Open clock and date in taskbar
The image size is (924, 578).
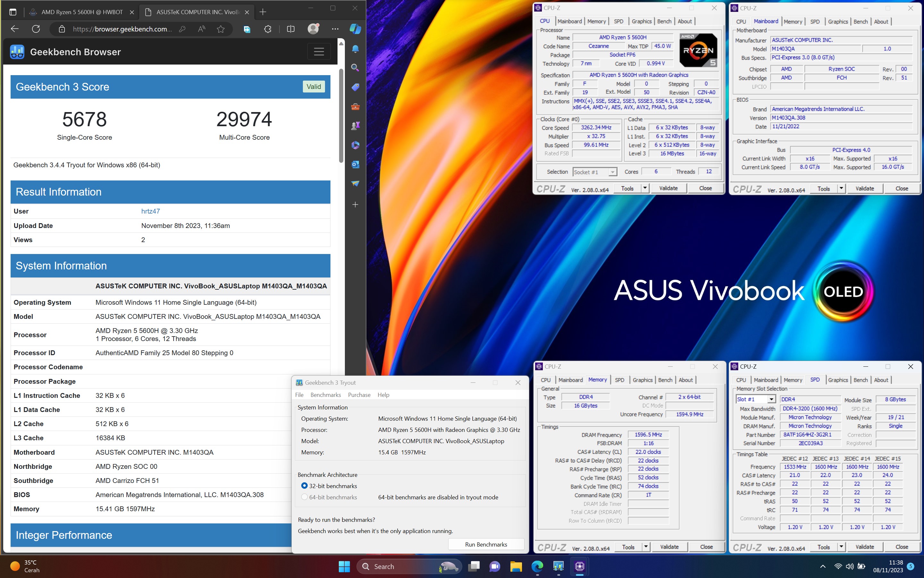click(x=888, y=566)
